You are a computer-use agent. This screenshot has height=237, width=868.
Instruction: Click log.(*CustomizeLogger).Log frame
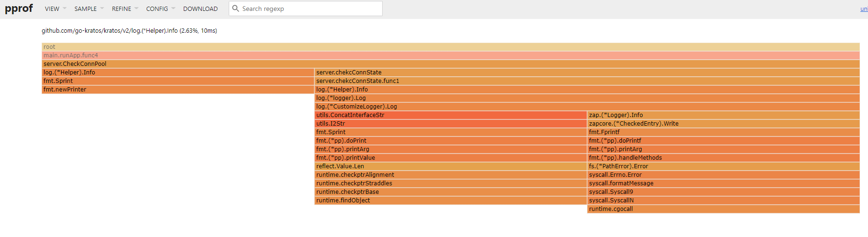click(587, 107)
